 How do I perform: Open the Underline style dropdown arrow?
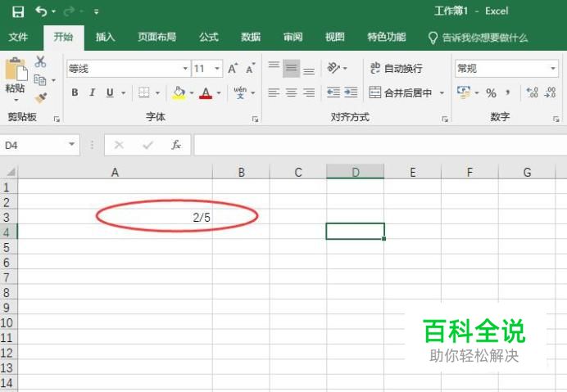click(x=123, y=92)
